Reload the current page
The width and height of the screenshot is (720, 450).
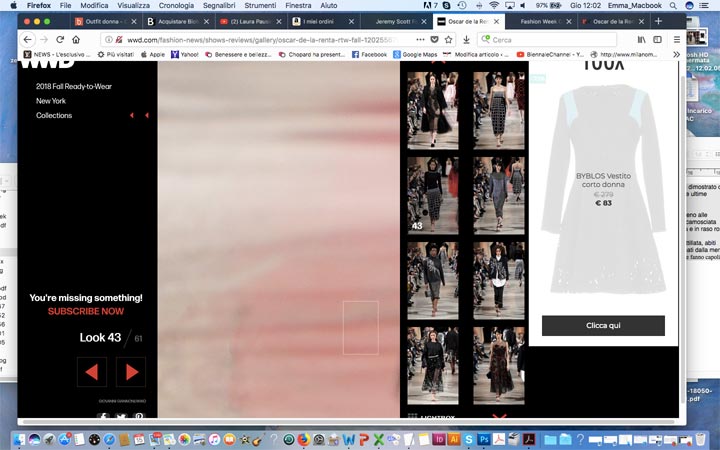click(60, 39)
